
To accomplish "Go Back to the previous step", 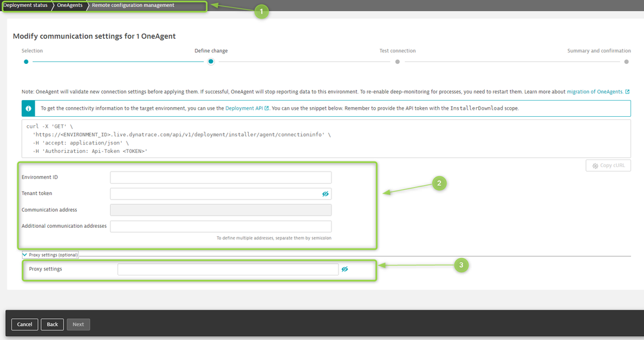I will coord(52,325).
